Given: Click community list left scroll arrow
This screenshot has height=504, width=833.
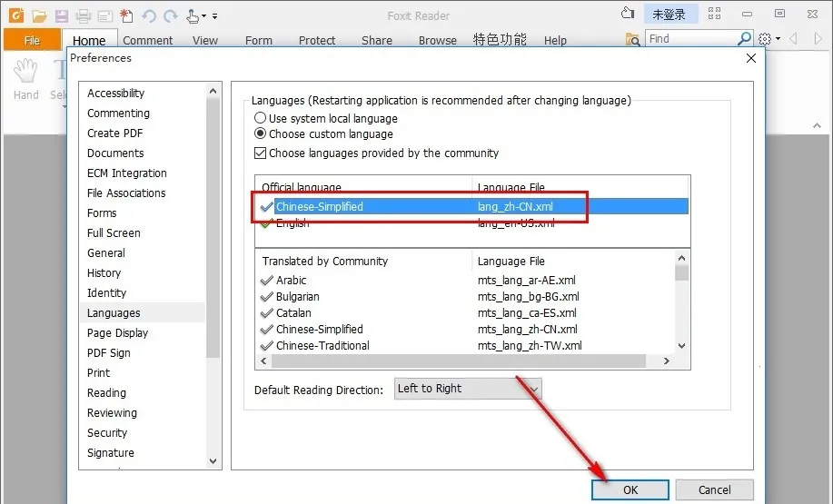Looking at the screenshot, I should [264, 361].
